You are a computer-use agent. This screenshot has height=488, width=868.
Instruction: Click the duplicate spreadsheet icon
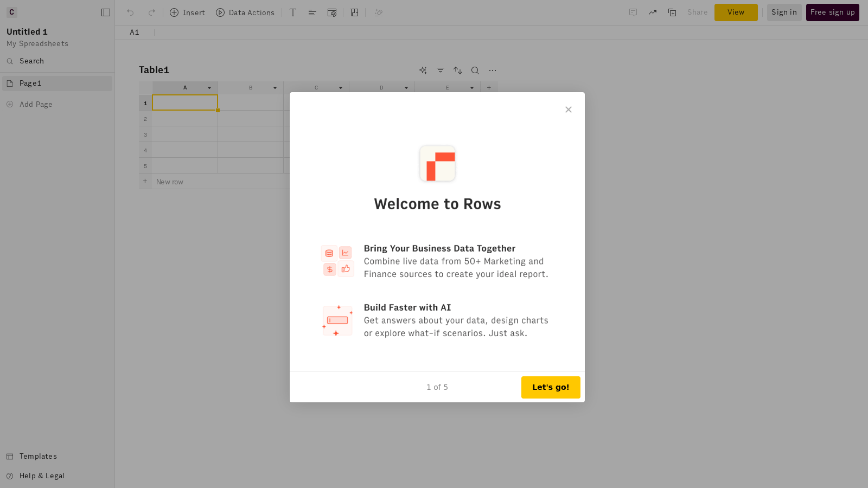pos(672,12)
